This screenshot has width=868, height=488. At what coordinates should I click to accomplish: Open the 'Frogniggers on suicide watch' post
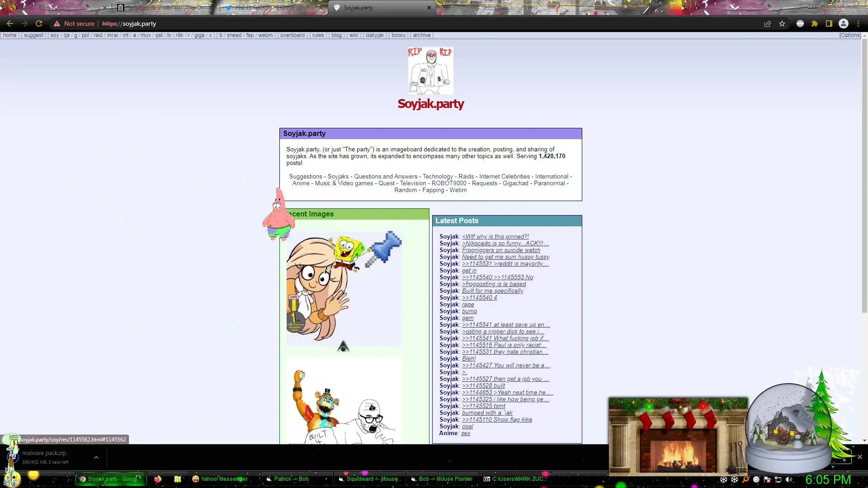(501, 250)
